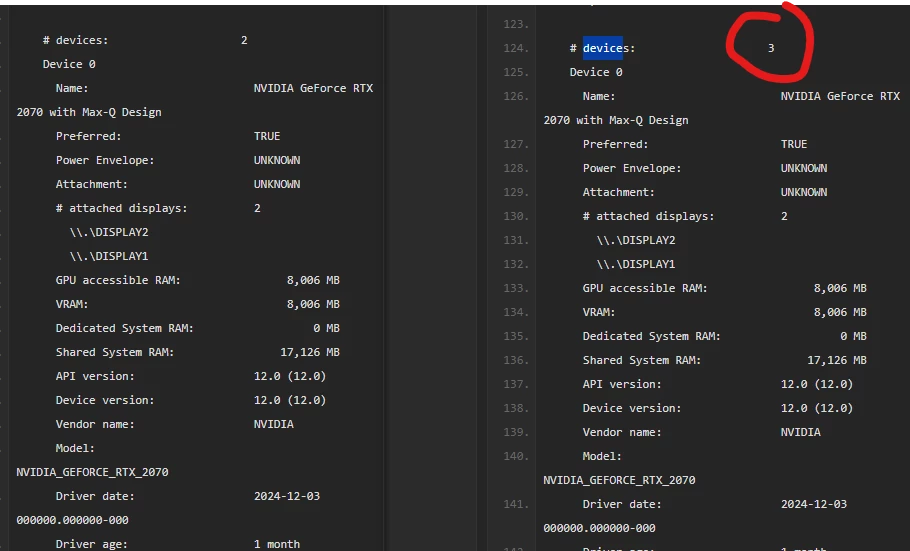Click "12.0 (12.0)" value on line 137
This screenshot has width=910, height=551.
tap(817, 384)
